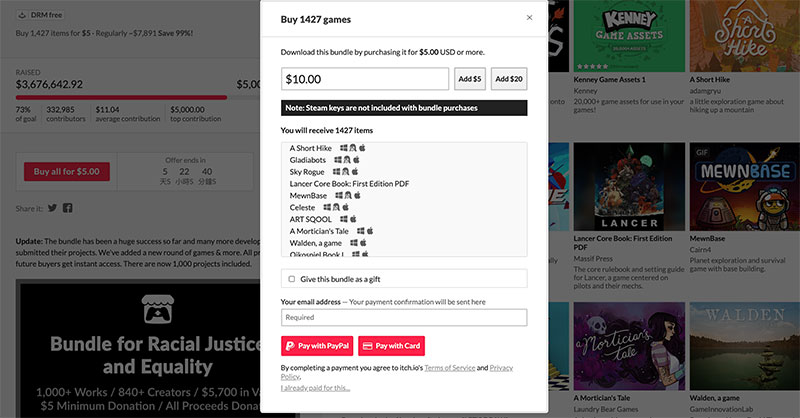Click Windows icon next to Gladiabots

click(x=338, y=160)
